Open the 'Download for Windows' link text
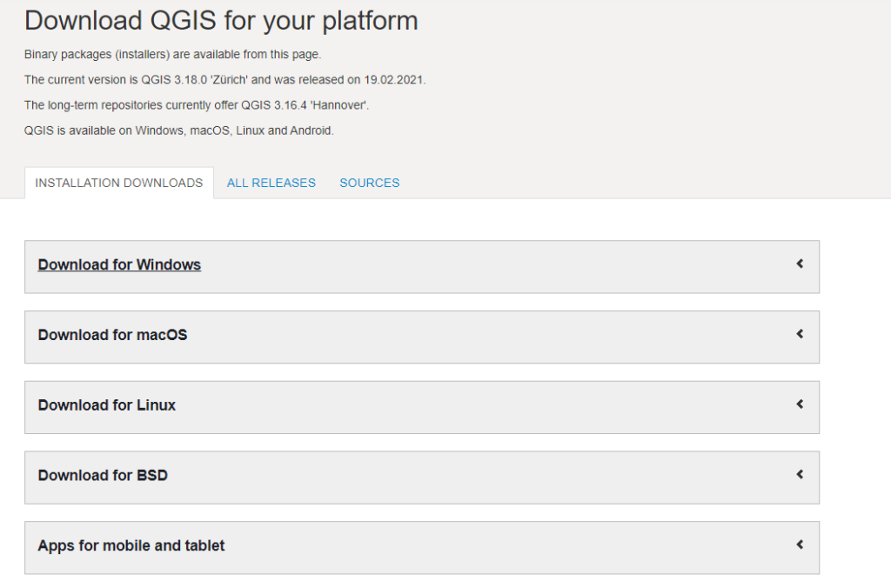This screenshot has height=588, width=891. tap(119, 265)
